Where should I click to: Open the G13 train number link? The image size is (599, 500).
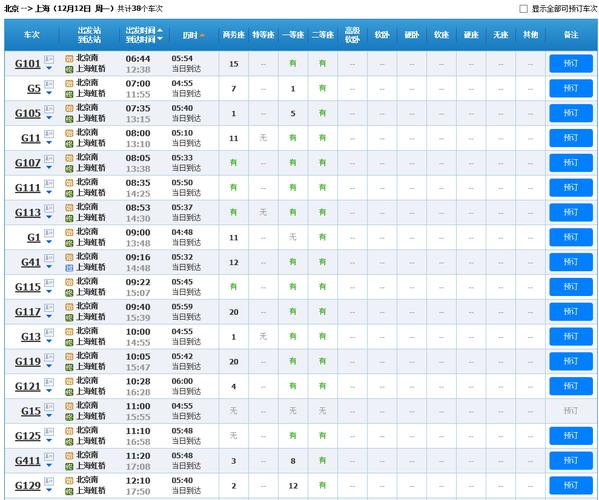point(31,337)
